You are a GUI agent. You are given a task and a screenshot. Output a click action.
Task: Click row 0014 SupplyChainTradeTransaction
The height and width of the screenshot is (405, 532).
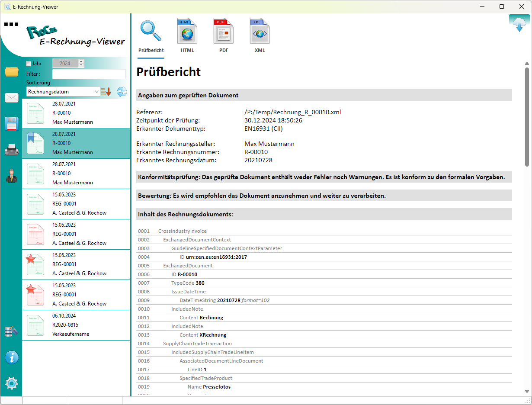pos(324,344)
